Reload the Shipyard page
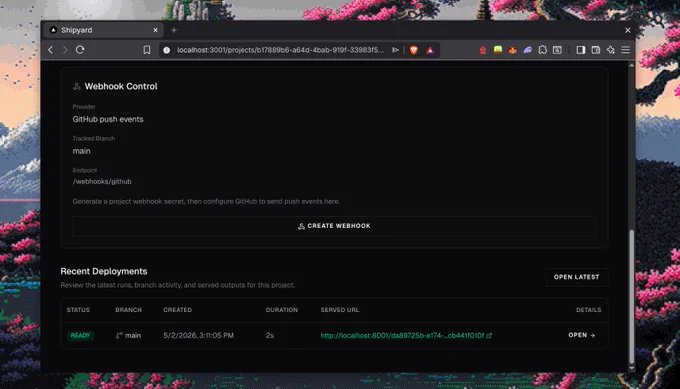680x389 pixels. [80, 50]
